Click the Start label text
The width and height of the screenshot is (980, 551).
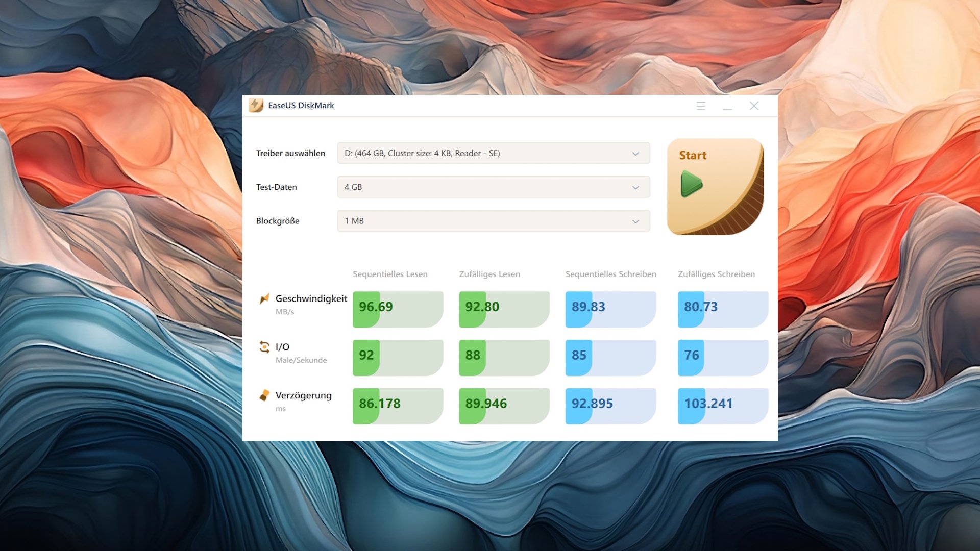pos(693,156)
